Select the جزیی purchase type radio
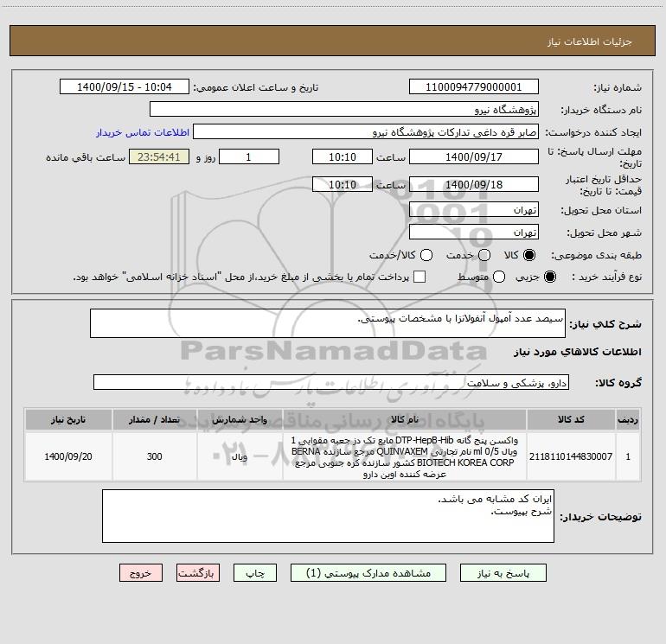This screenshot has width=666, height=644. [x=550, y=277]
